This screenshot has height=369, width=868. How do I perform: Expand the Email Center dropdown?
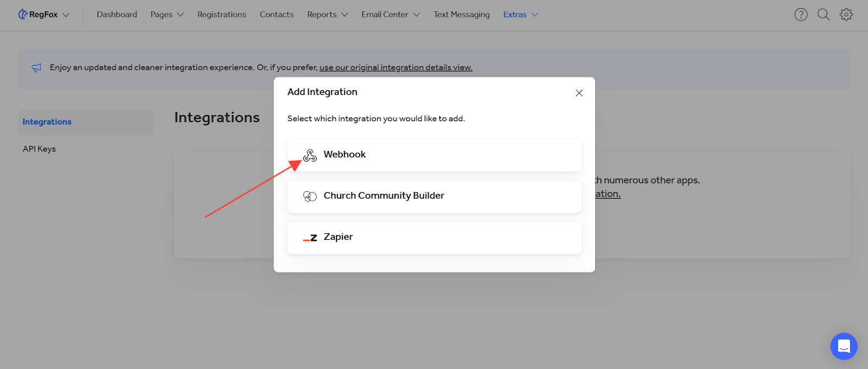[391, 15]
